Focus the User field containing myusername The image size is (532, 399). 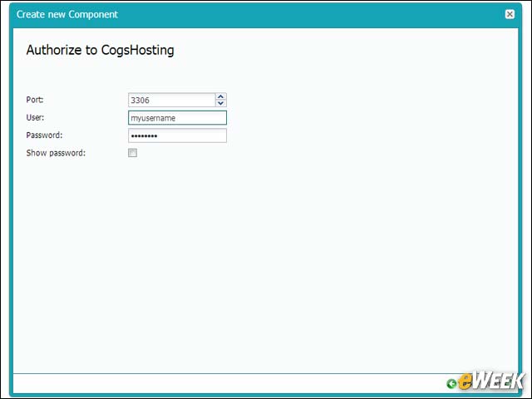click(x=177, y=118)
